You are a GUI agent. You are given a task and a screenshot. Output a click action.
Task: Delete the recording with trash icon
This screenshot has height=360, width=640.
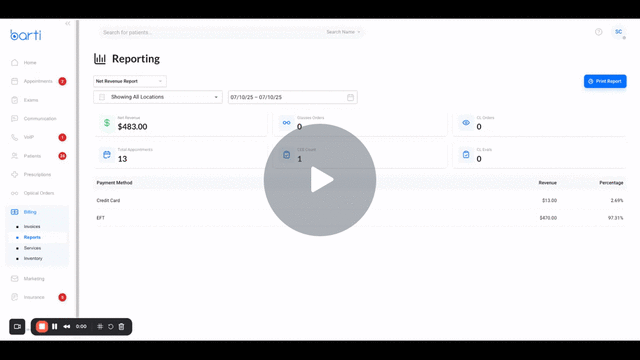121,327
